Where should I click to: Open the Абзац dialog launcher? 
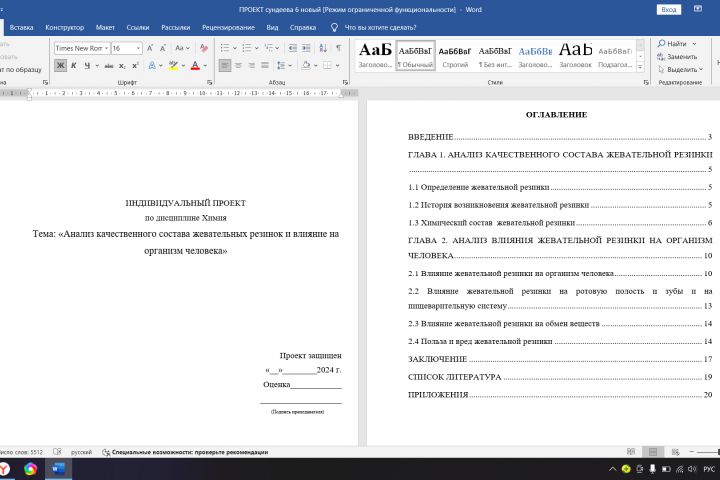345,82
